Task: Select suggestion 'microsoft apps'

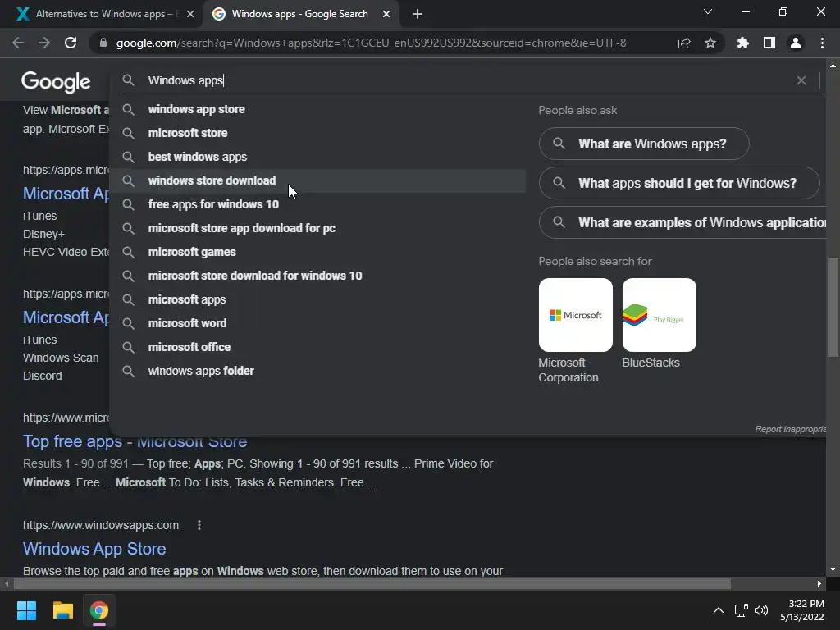Action: (x=317, y=299)
